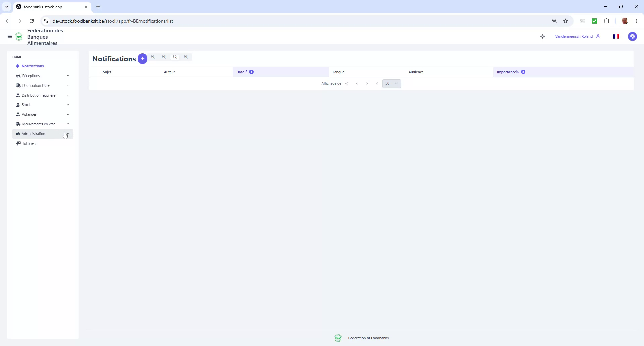Screen dimensions: 644x346
Task: Click the add new notification plus button
Action: tap(143, 58)
